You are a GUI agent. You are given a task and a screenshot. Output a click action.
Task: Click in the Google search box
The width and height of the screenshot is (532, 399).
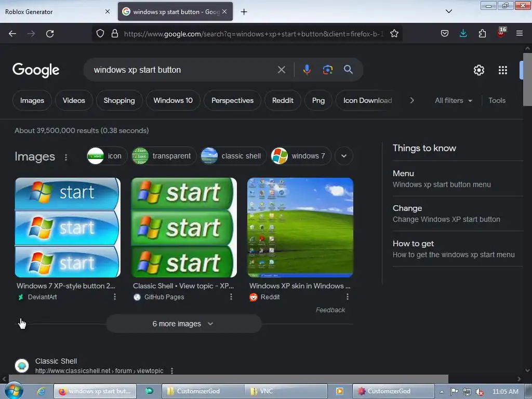point(183,70)
